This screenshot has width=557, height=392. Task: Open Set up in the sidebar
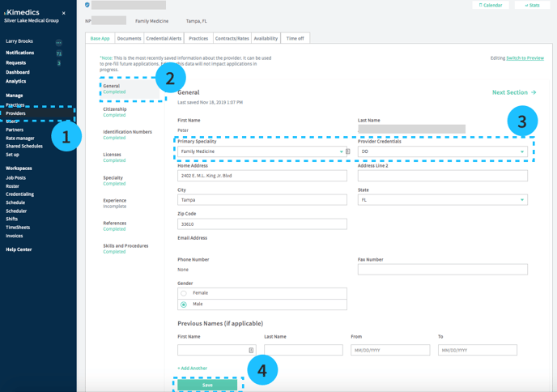[x=12, y=155]
